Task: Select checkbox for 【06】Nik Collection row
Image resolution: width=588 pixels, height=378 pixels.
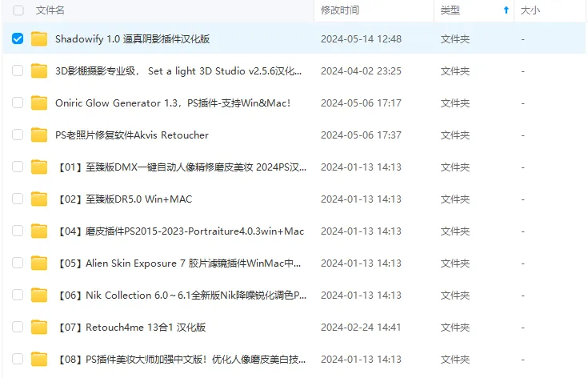Action: click(18, 295)
